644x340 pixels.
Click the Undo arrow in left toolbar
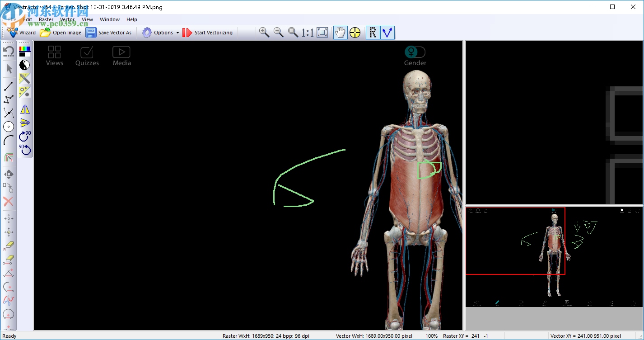pyautogui.click(x=9, y=52)
